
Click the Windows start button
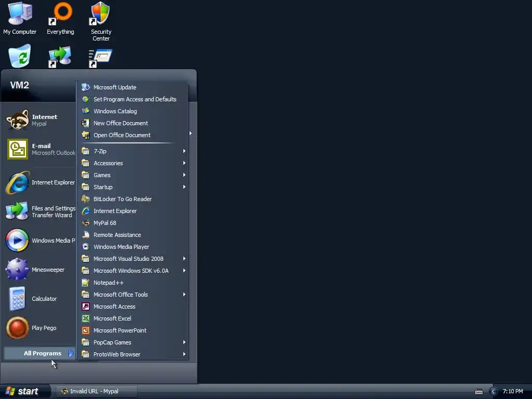(x=24, y=391)
